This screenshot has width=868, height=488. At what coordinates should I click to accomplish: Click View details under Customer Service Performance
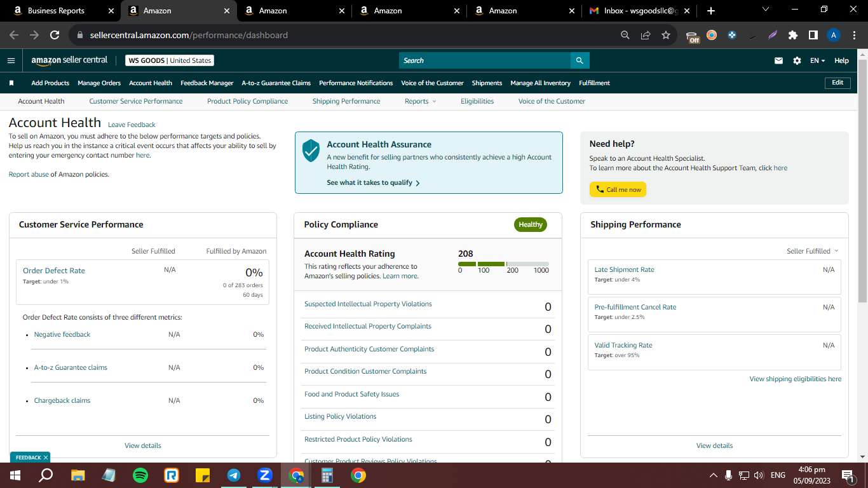click(x=143, y=445)
